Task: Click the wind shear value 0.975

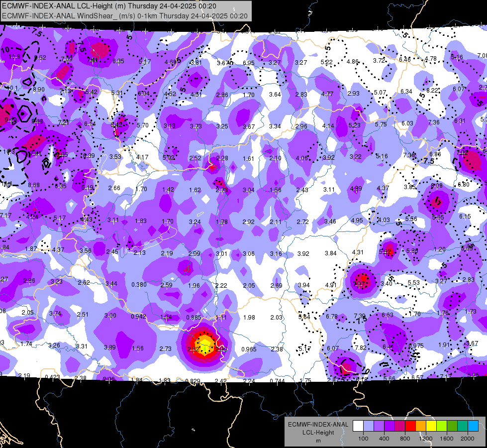Action: tap(416, 346)
